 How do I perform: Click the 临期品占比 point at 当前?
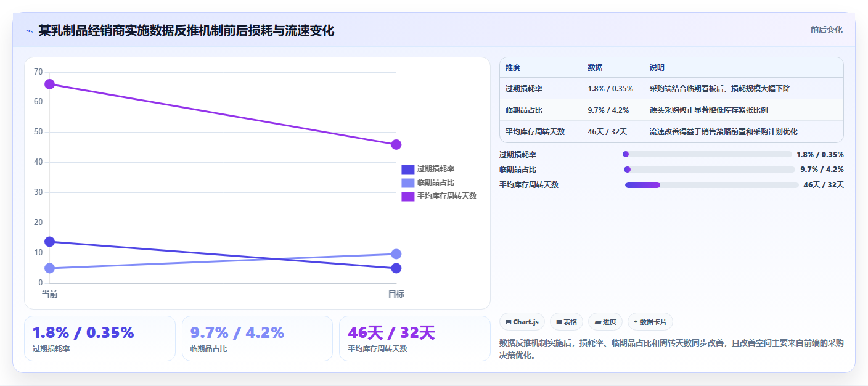pos(50,268)
